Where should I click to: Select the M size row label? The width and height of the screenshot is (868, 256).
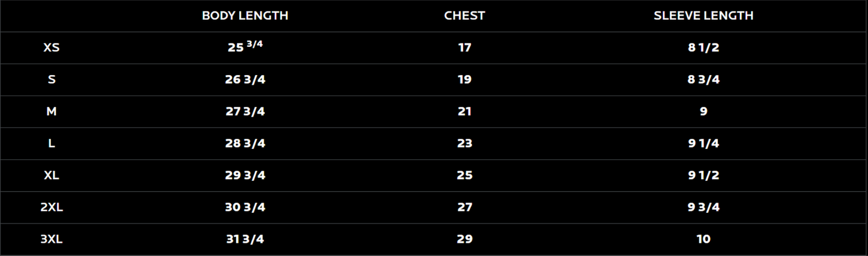coord(52,111)
